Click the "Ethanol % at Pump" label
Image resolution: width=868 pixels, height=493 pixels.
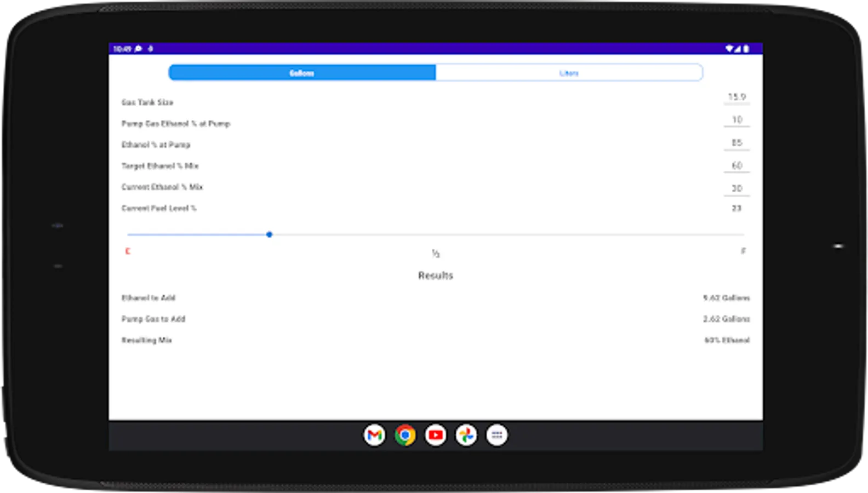156,145
